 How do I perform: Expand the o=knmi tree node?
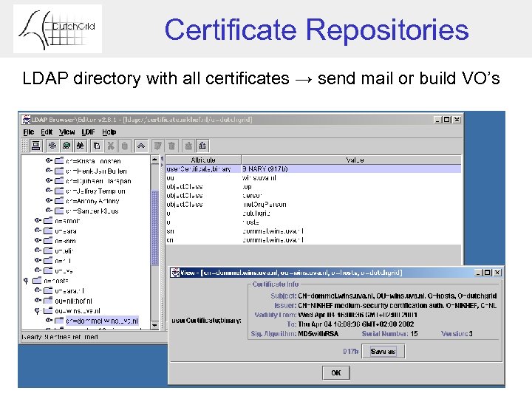pyautogui.click(x=38, y=240)
